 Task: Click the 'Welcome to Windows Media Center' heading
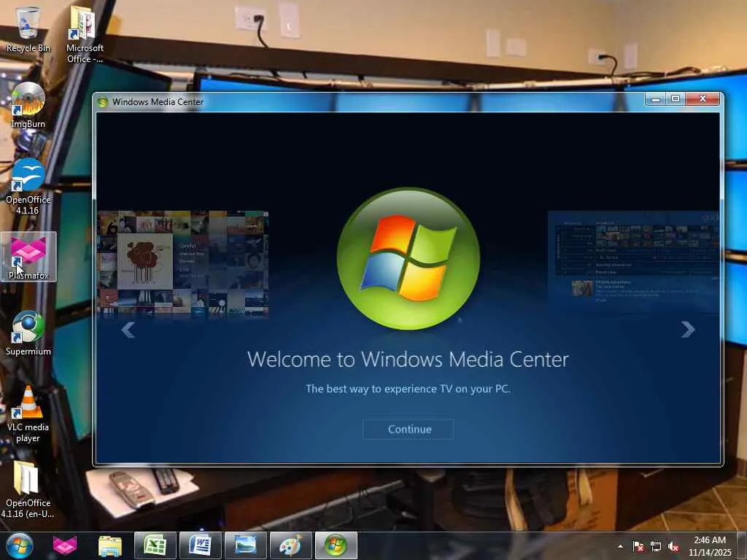coord(409,359)
